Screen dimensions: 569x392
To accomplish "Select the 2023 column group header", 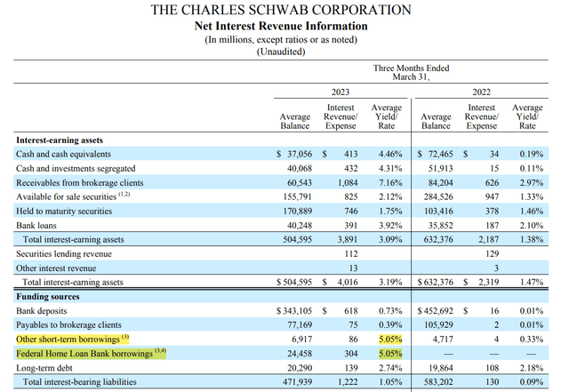I will [341, 92].
